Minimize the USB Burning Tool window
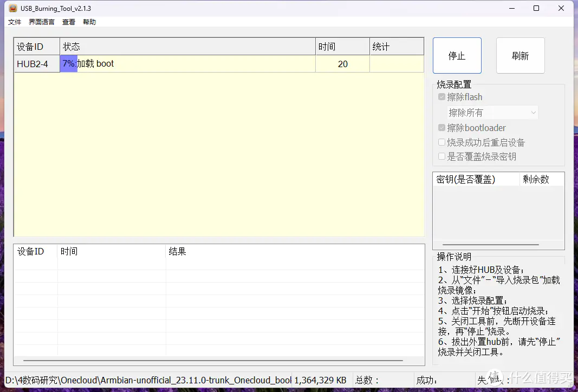The width and height of the screenshot is (578, 392). [x=512, y=8]
